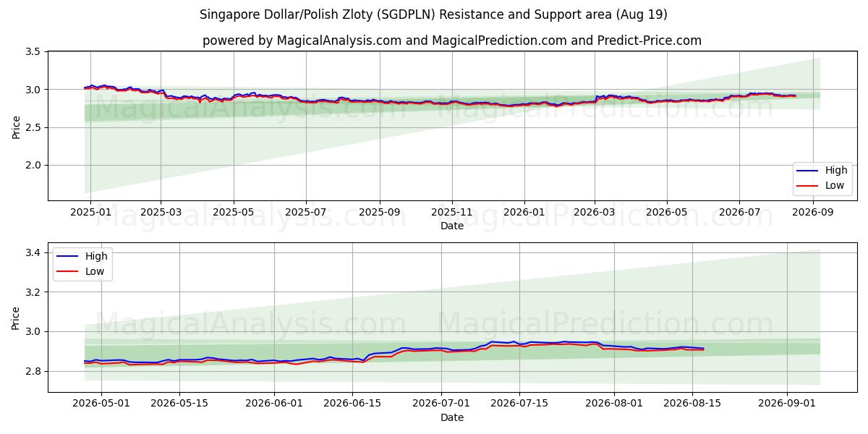Click the 2026-06-01 tick on lower chart
The height and width of the screenshot is (434, 868).
(x=274, y=404)
